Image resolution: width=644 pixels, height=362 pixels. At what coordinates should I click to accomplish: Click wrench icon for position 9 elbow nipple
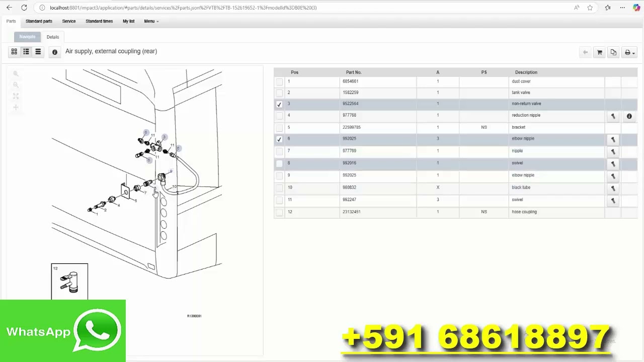pos(613,176)
